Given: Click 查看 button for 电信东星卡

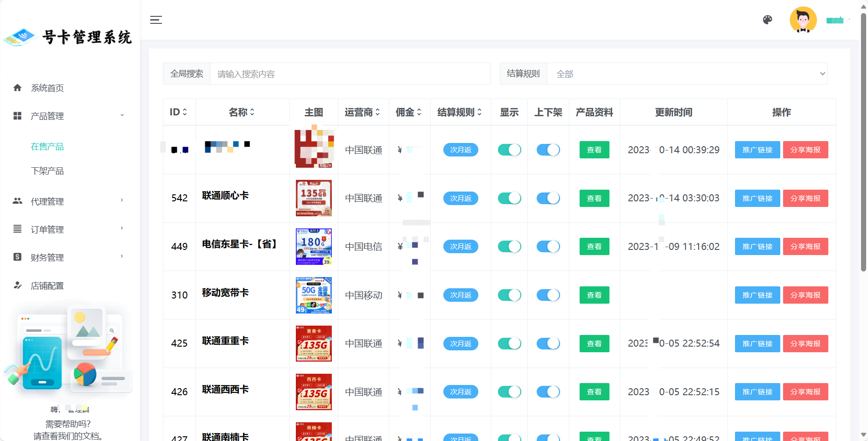Looking at the screenshot, I should 594,246.
